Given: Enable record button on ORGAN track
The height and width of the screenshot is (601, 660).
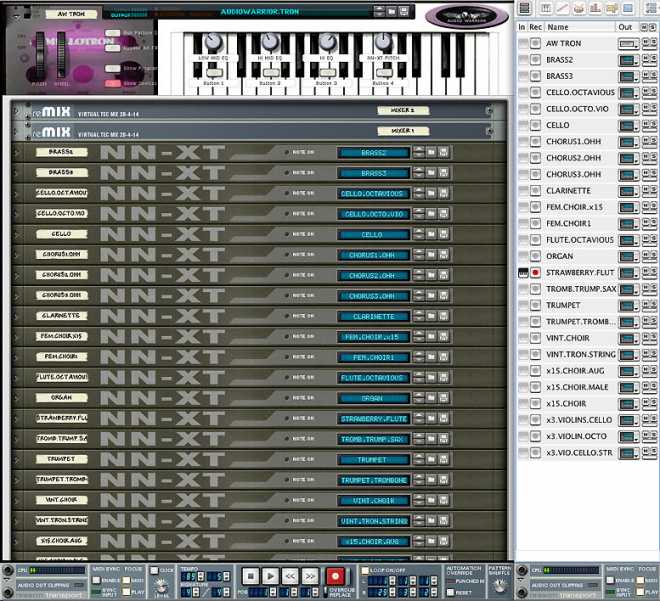Looking at the screenshot, I should 535,256.
